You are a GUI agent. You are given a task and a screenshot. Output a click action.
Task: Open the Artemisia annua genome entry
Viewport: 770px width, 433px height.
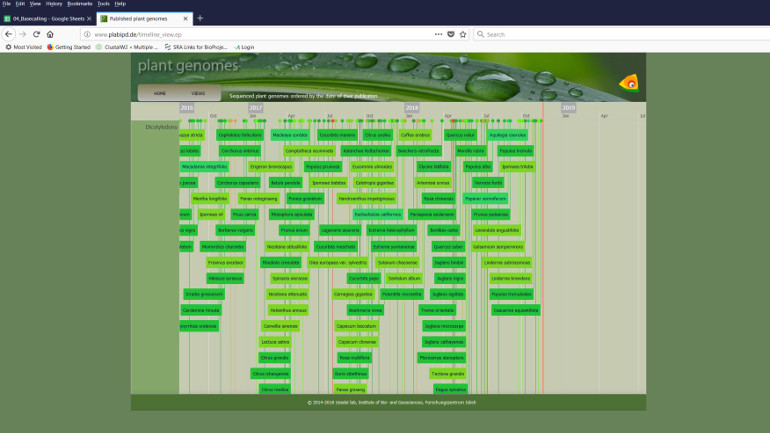(433, 183)
